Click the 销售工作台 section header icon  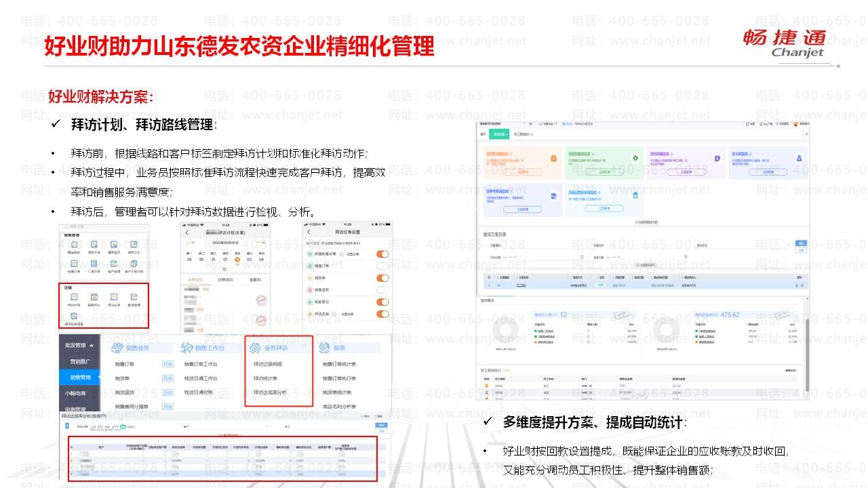[187, 348]
